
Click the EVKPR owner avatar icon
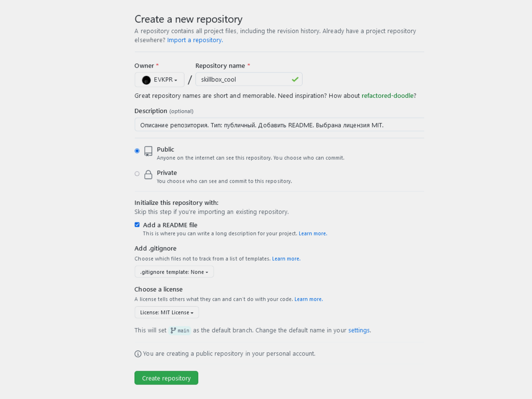point(146,80)
